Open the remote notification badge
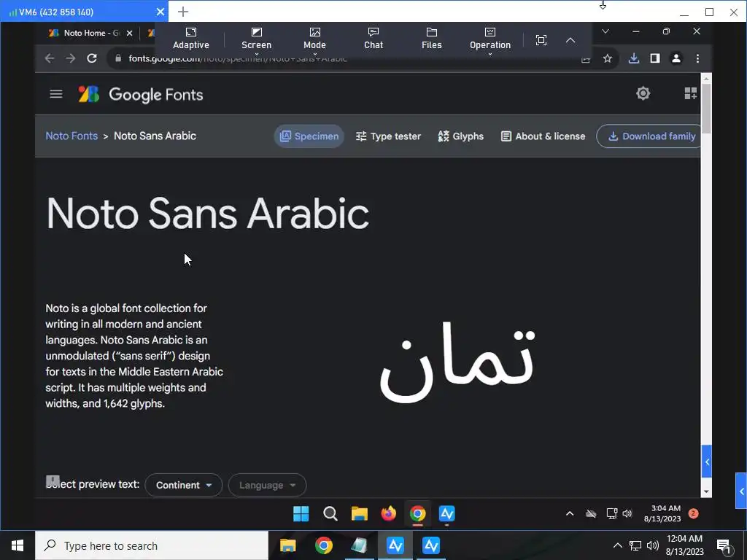Viewport: 747px width, 560px height. coord(693,513)
